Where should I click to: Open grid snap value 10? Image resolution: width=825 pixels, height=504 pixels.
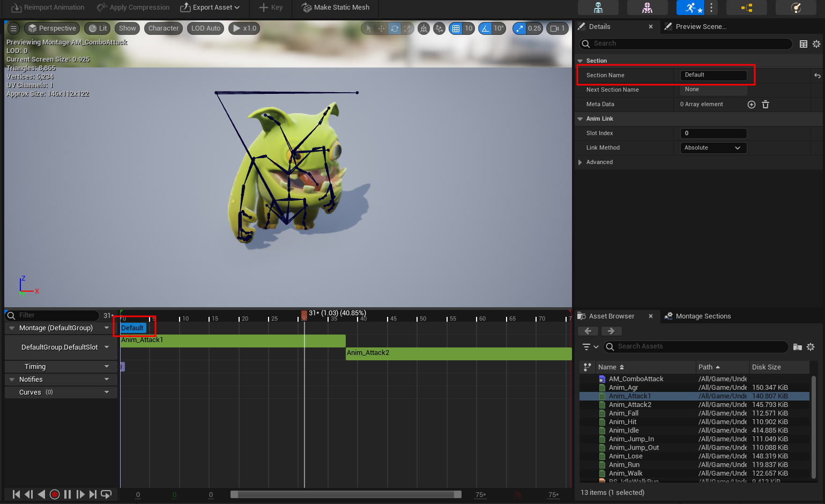pyautogui.click(x=469, y=28)
